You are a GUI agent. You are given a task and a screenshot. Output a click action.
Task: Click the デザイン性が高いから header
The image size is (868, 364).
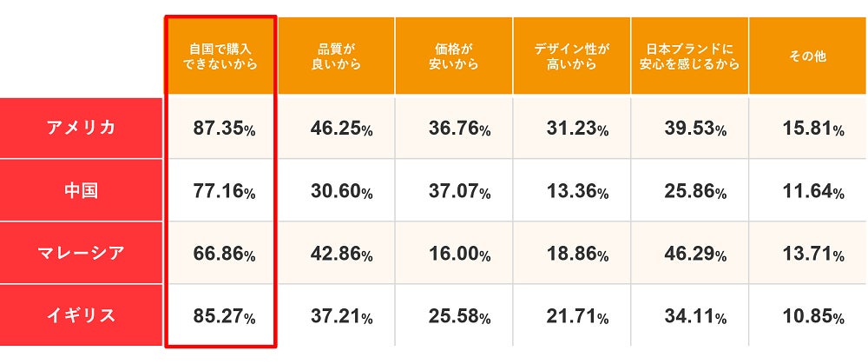pos(572,56)
